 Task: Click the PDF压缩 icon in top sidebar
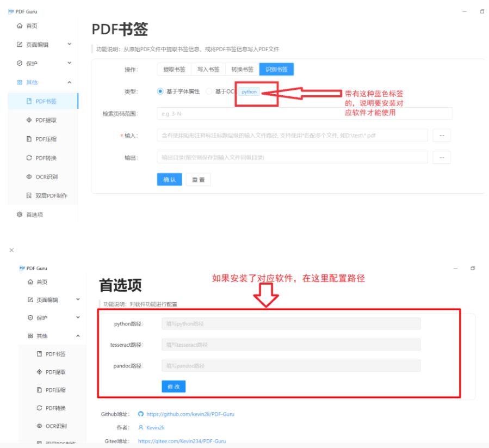(29, 139)
